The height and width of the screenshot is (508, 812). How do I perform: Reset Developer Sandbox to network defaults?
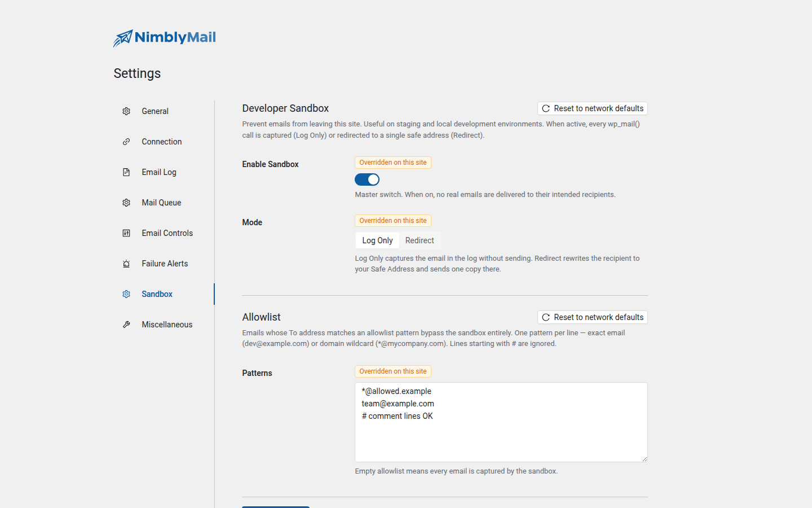593,108
